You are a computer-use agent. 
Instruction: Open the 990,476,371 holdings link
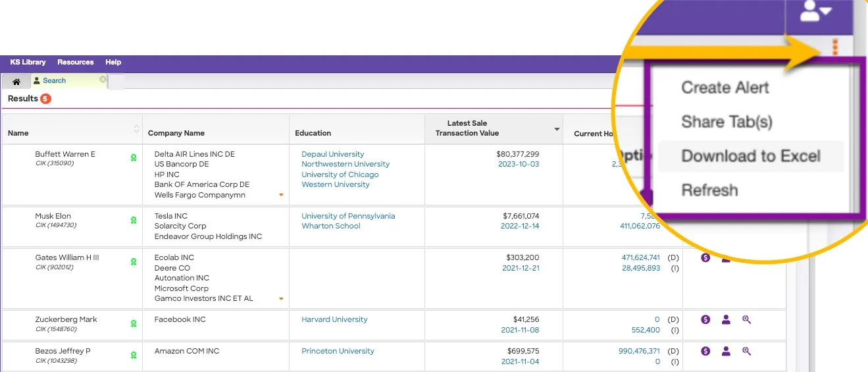click(639, 351)
